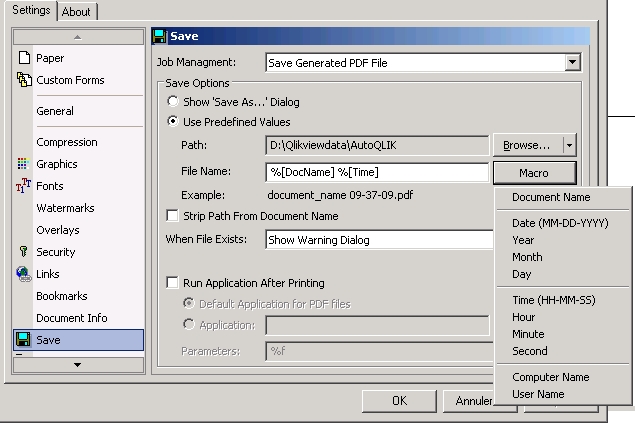The height and width of the screenshot is (423, 635).
Task: Click the Application path input field
Action: [x=377, y=325]
